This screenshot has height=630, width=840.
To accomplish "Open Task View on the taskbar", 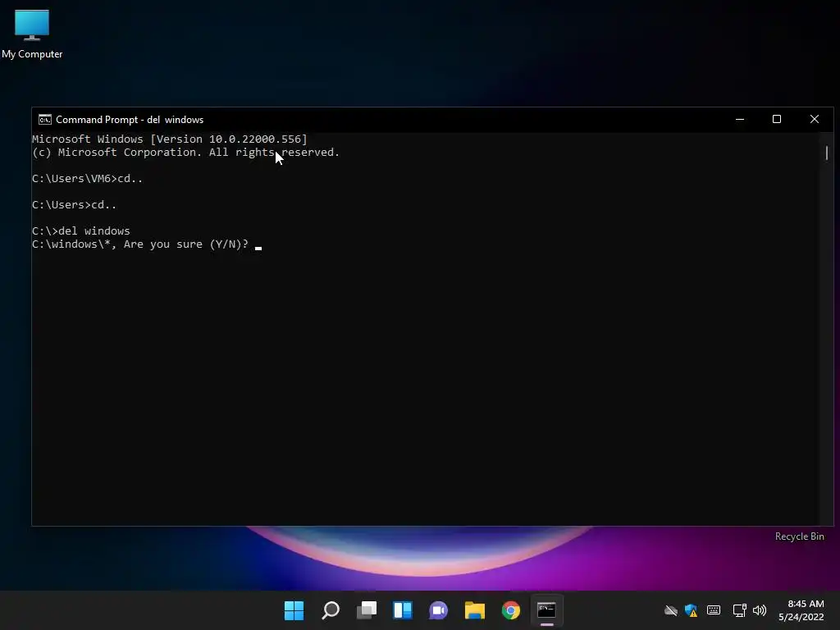I will [x=367, y=610].
